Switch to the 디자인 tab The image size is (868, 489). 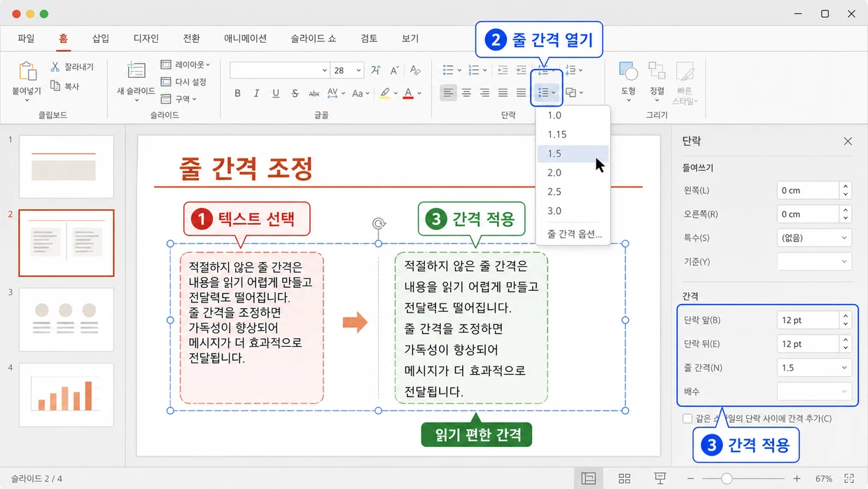coord(146,39)
